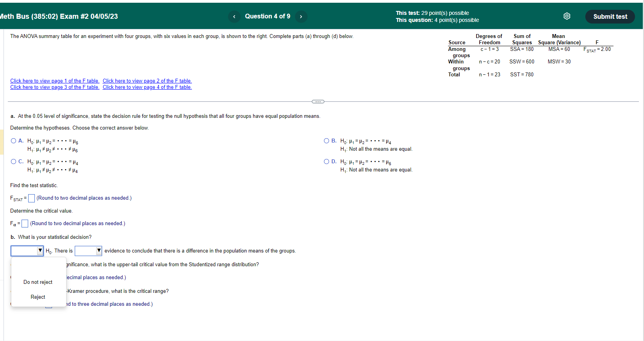Select hypothesis option D
The image size is (644, 341).
[327, 162]
